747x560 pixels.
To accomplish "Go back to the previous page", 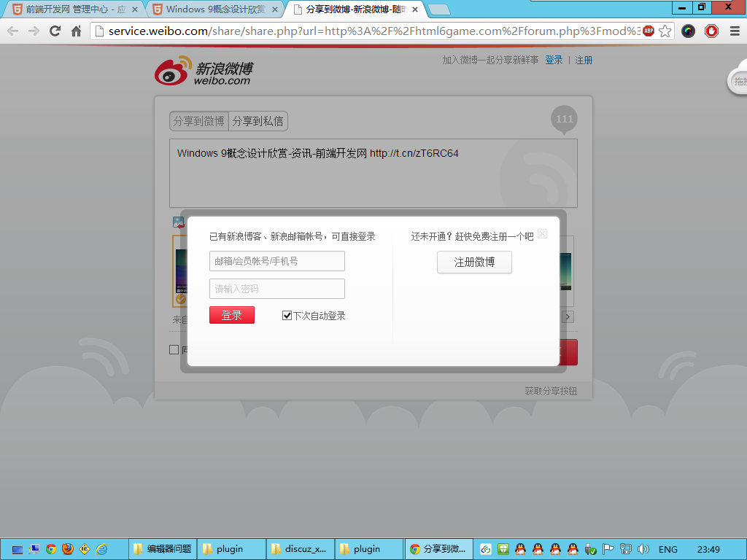I will pos(13,31).
